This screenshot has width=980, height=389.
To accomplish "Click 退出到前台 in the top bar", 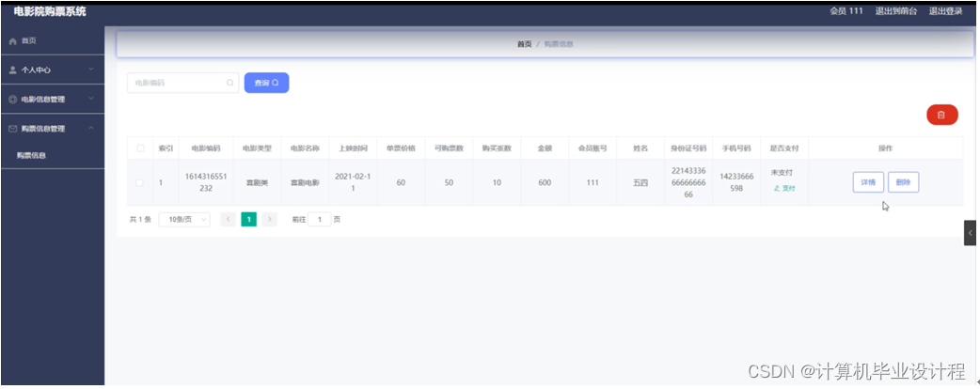I will click(897, 10).
